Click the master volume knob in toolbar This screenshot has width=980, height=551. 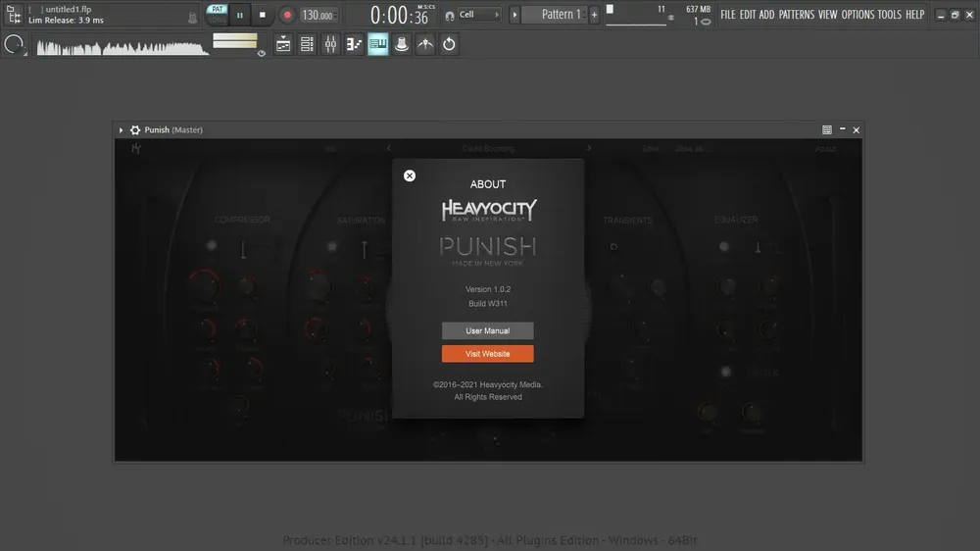tap(14, 44)
